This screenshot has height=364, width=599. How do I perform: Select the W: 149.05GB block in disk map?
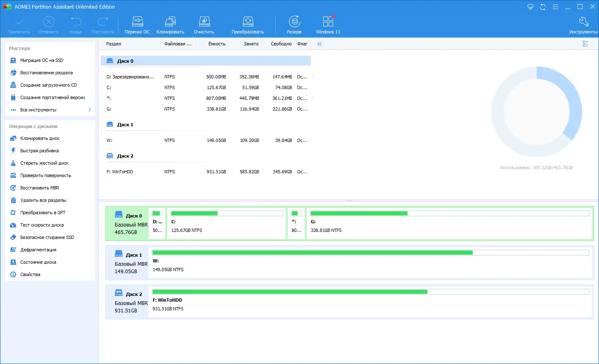click(371, 262)
